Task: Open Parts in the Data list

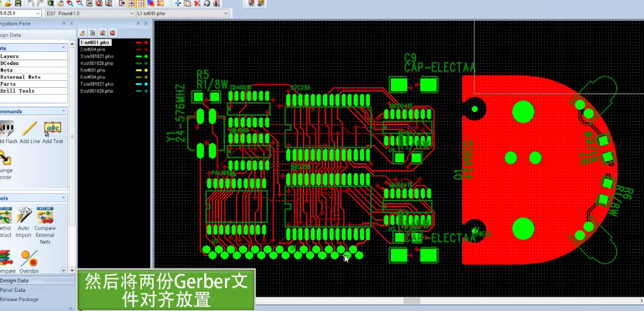Action: [x=33, y=84]
